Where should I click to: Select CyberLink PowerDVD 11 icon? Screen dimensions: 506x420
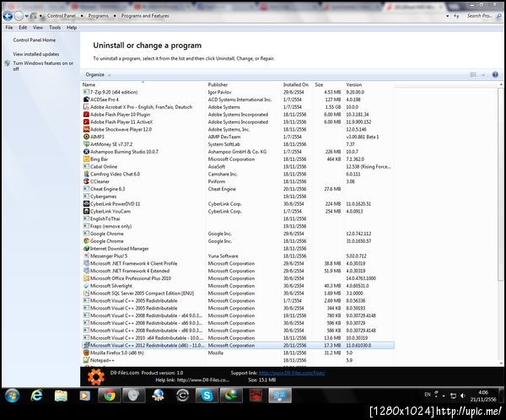click(x=86, y=204)
